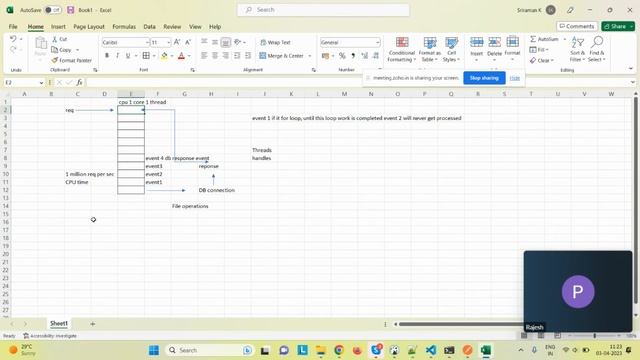Click the Share button
Image resolution: width=640 pixels, height=360 pixels.
tap(617, 26)
